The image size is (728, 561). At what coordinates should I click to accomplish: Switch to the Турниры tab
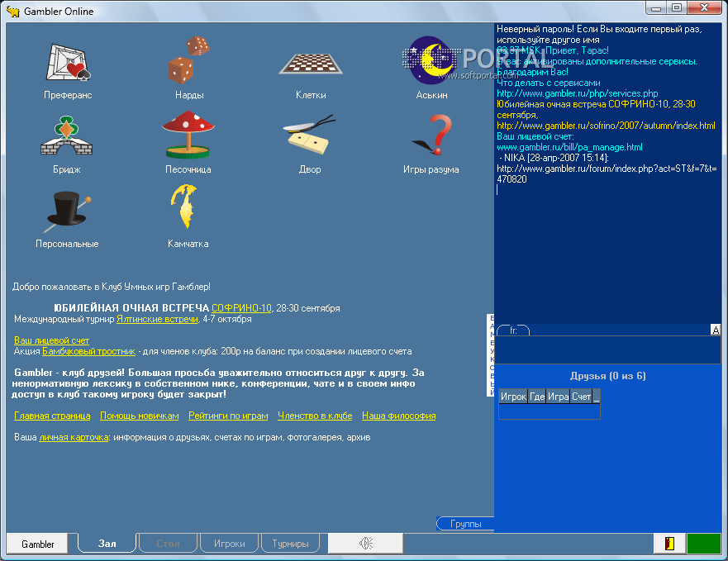point(290,544)
